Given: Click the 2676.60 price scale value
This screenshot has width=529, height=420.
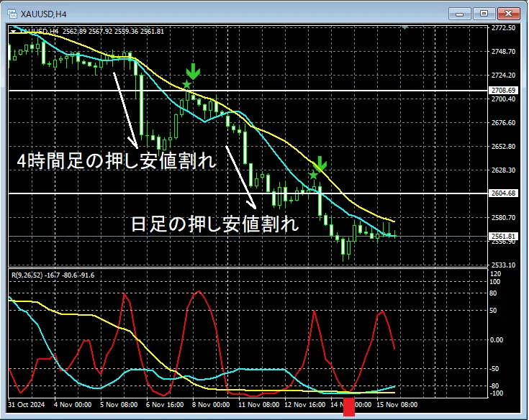Looking at the screenshot, I should point(503,123).
